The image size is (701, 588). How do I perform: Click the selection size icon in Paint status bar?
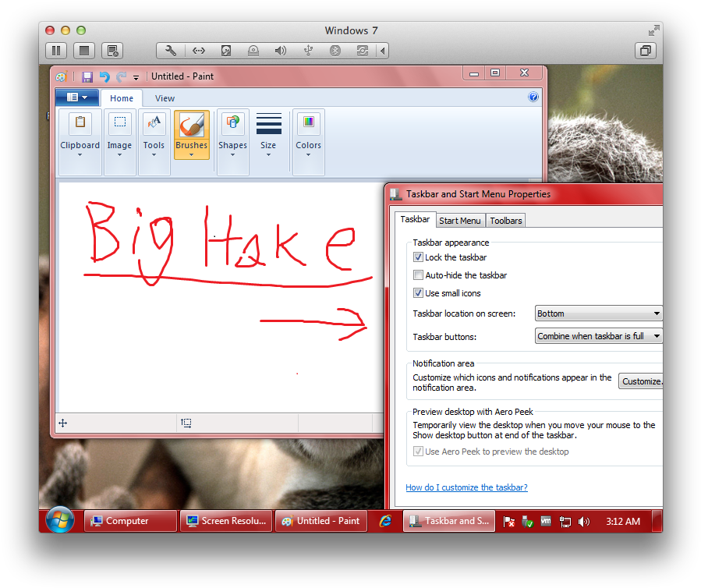(186, 423)
